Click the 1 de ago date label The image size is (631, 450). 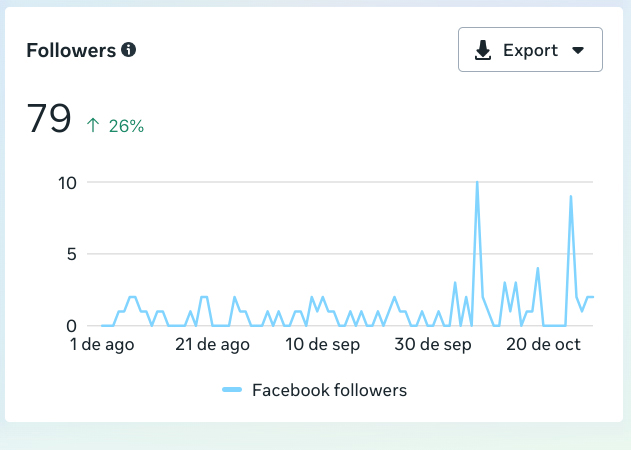(x=102, y=345)
